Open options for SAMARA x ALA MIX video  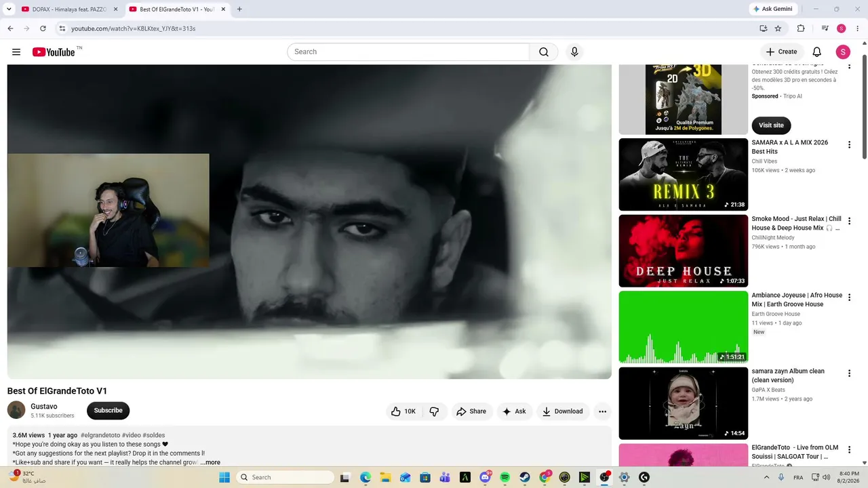(849, 144)
